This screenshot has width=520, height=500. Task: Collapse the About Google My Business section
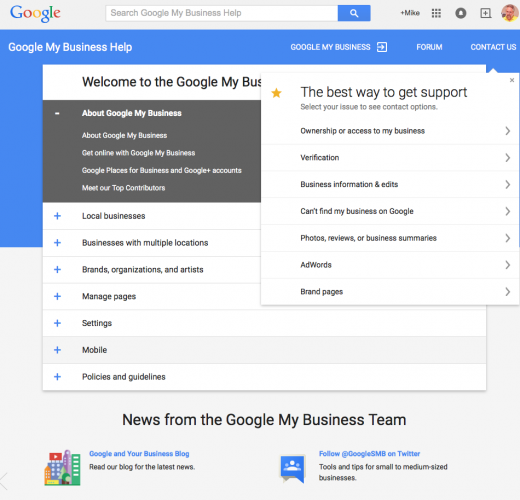coord(57,113)
